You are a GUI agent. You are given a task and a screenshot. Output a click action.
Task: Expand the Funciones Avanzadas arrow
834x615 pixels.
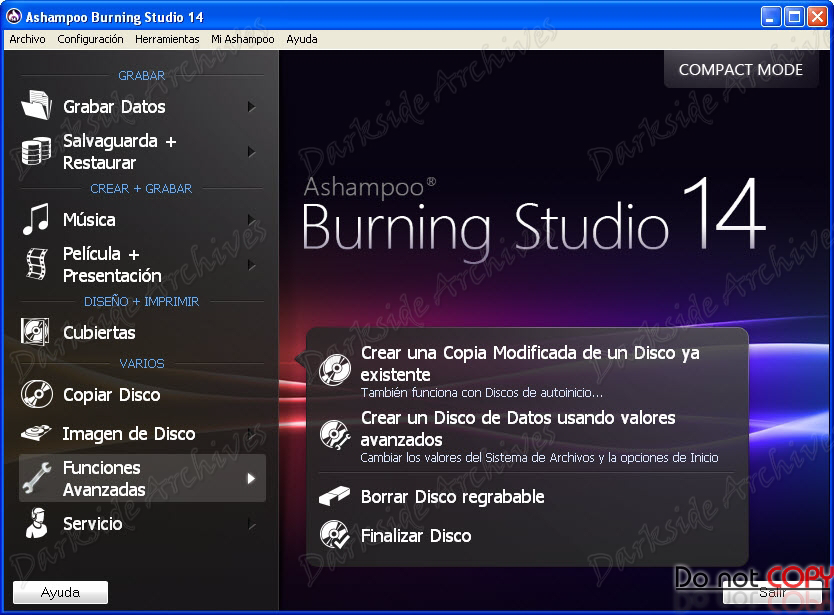(x=252, y=478)
